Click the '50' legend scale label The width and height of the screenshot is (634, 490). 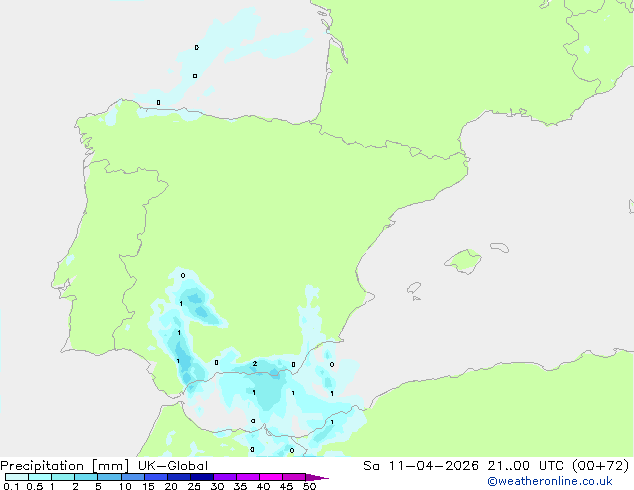pyautogui.click(x=309, y=486)
